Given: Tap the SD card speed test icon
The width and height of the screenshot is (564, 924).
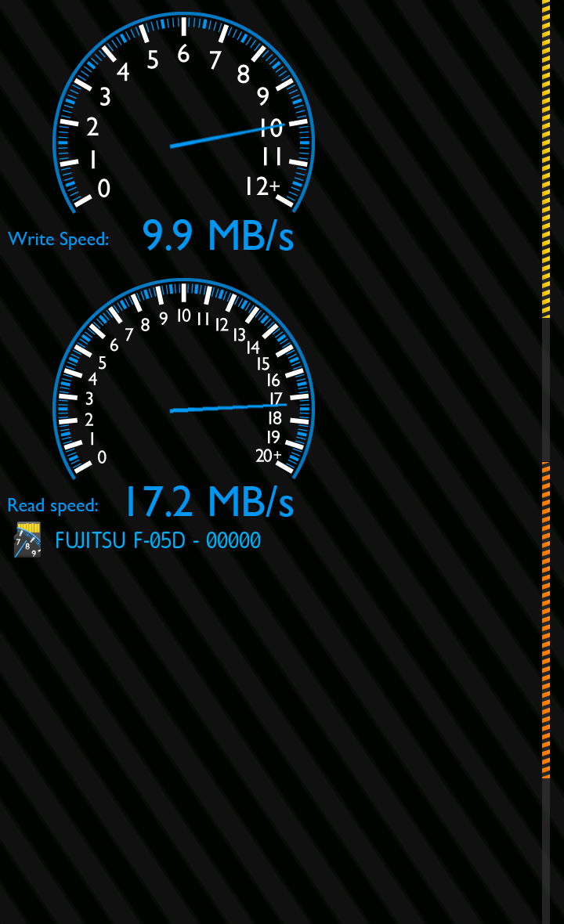Looking at the screenshot, I should (27, 540).
